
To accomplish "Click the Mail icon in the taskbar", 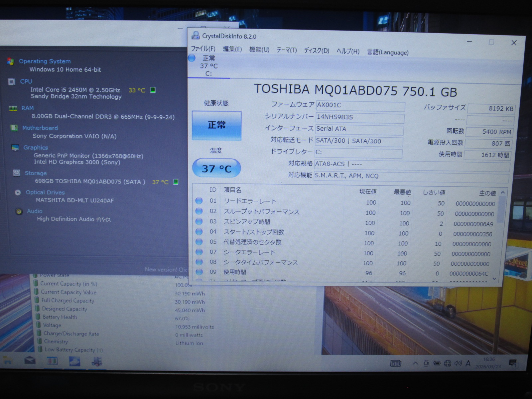I will pyautogui.click(x=30, y=360).
